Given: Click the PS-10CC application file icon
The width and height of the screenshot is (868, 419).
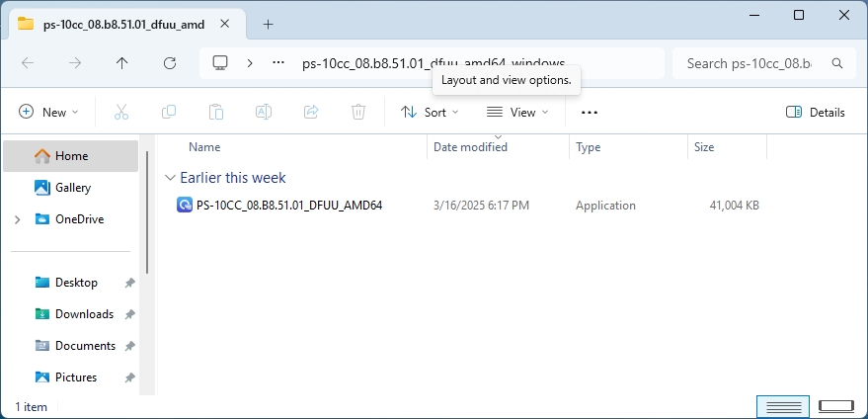Looking at the screenshot, I should coord(185,206).
